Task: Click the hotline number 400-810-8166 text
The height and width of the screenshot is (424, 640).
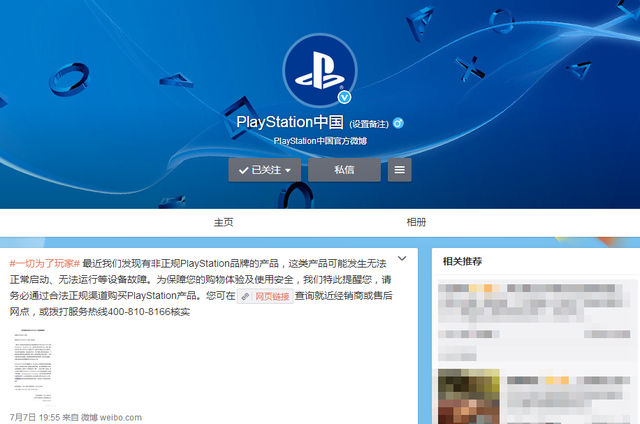Action: 139,312
